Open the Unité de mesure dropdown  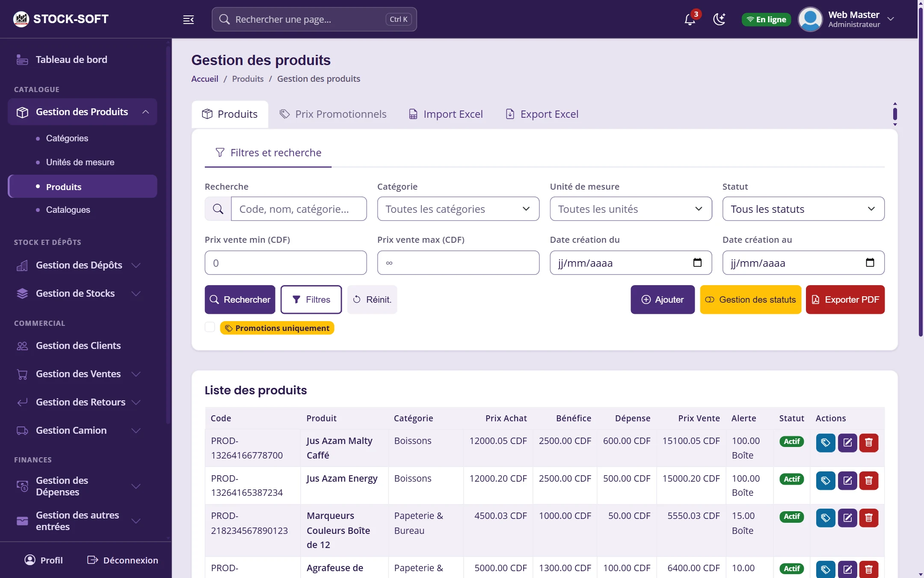tap(631, 209)
